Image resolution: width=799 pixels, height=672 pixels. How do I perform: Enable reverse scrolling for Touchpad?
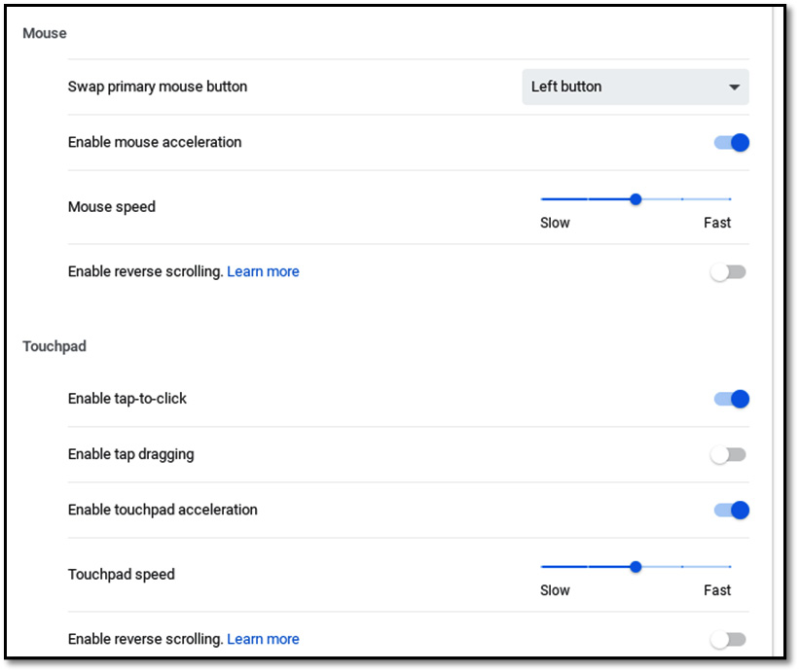coord(728,639)
